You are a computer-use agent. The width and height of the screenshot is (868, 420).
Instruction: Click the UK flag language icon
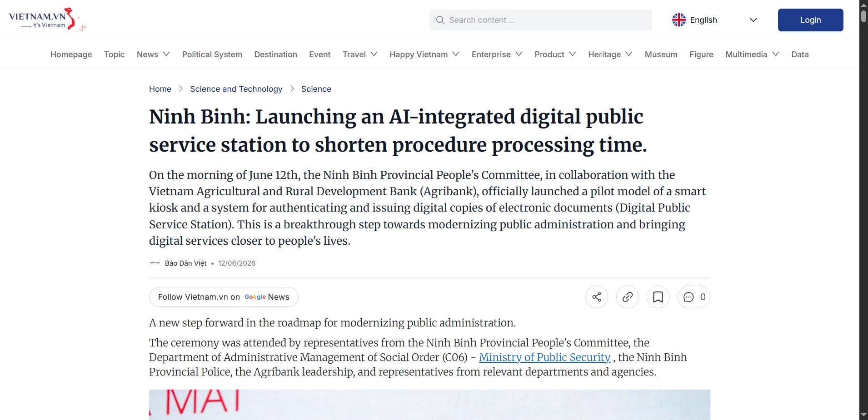[x=679, y=20]
